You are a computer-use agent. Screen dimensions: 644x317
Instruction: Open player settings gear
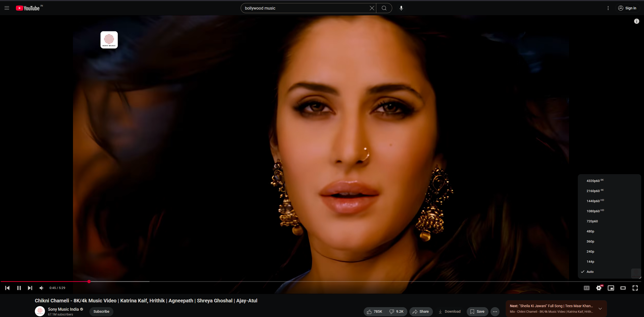599,288
